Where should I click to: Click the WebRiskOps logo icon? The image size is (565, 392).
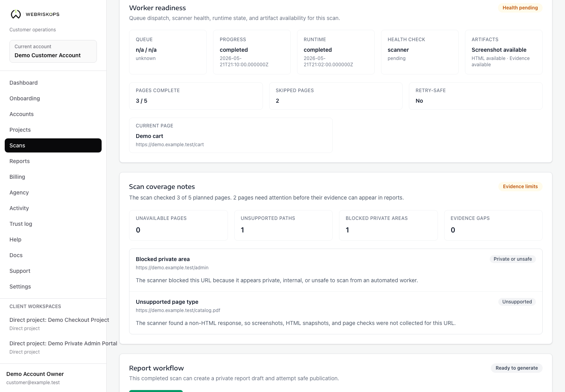[x=16, y=14]
